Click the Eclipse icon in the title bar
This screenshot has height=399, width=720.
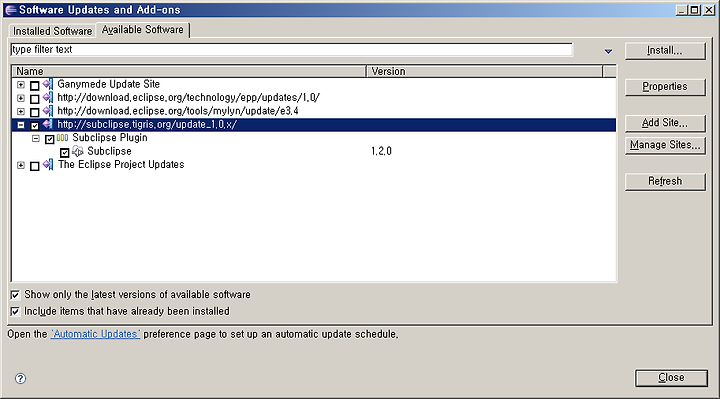[x=11, y=10]
